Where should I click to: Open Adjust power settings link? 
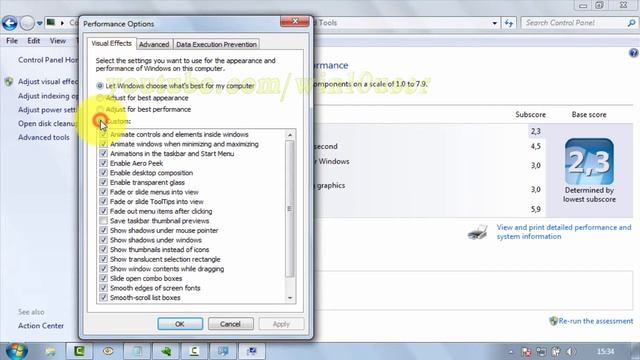tap(47, 110)
